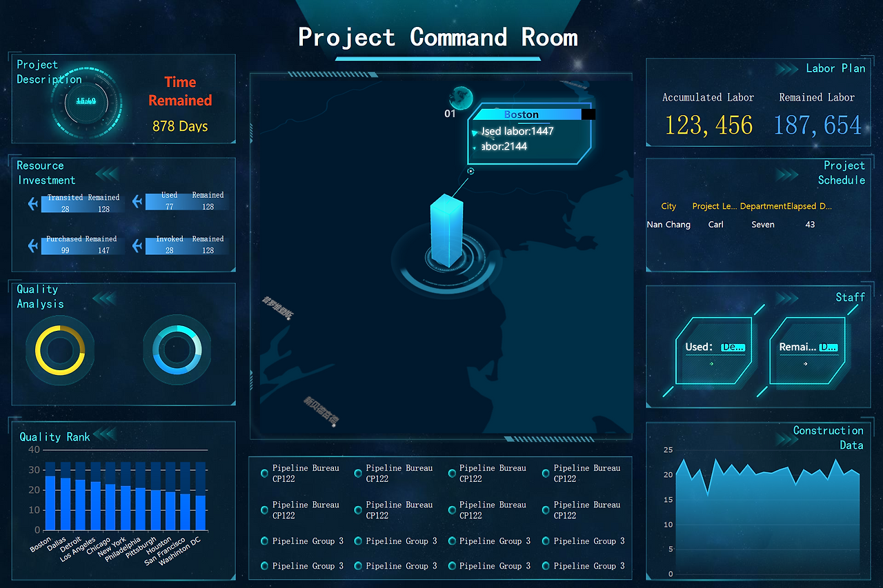Click the 878 Days remaining text

(x=179, y=126)
